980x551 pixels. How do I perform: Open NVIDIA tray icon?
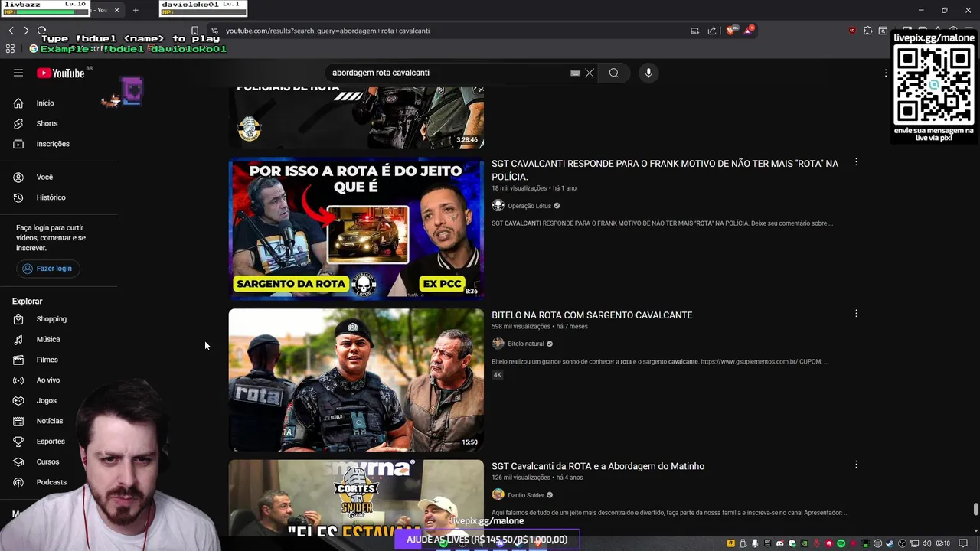point(804,543)
